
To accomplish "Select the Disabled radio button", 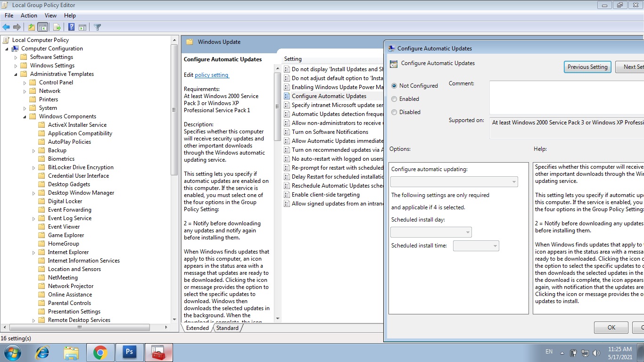I will [x=394, y=112].
